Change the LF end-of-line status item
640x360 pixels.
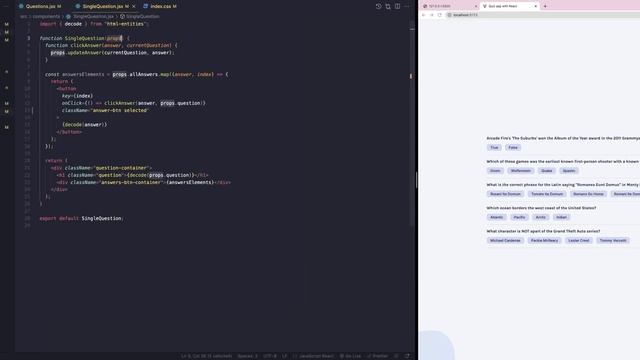284,356
